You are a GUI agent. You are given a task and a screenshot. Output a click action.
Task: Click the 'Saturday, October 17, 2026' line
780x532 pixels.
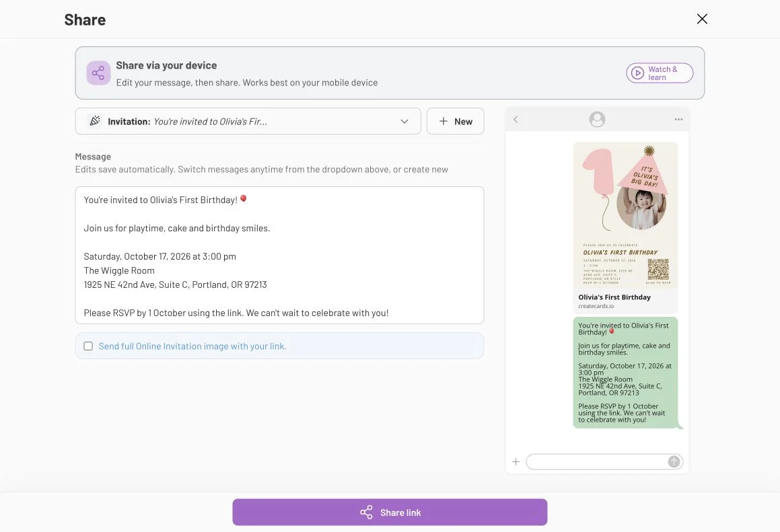(159, 256)
